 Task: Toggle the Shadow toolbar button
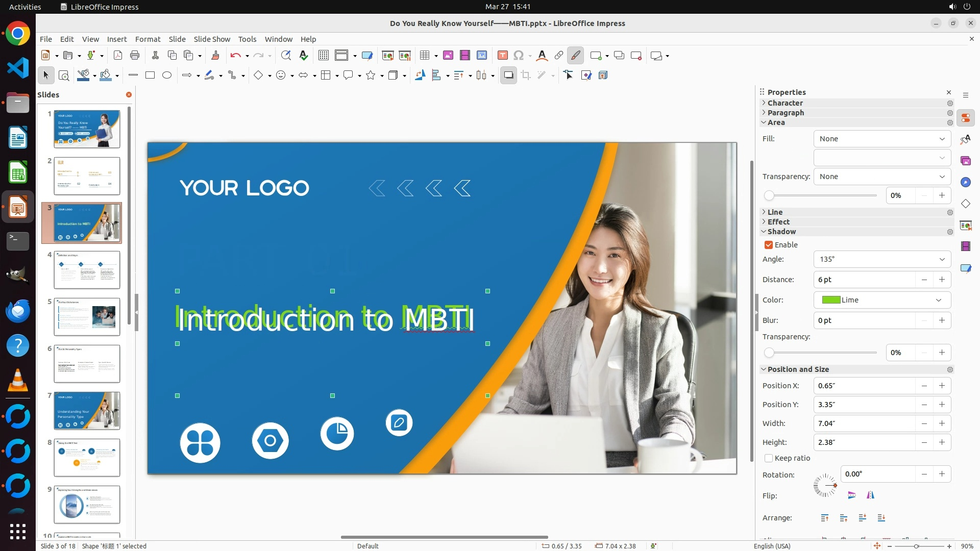point(508,76)
